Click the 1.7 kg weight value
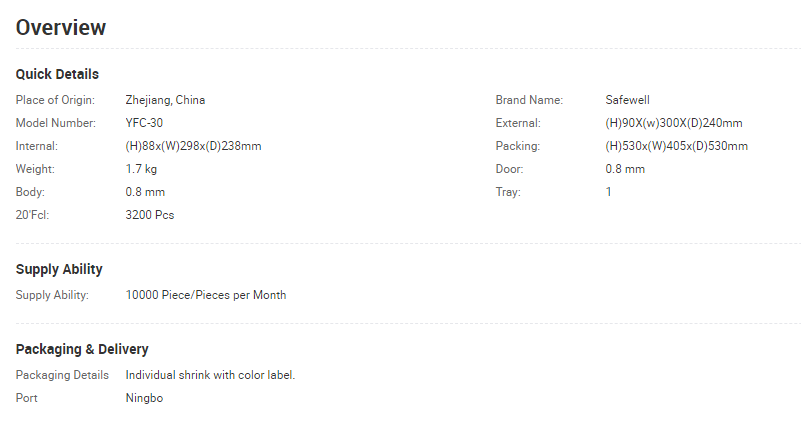801x422 pixels. (141, 169)
